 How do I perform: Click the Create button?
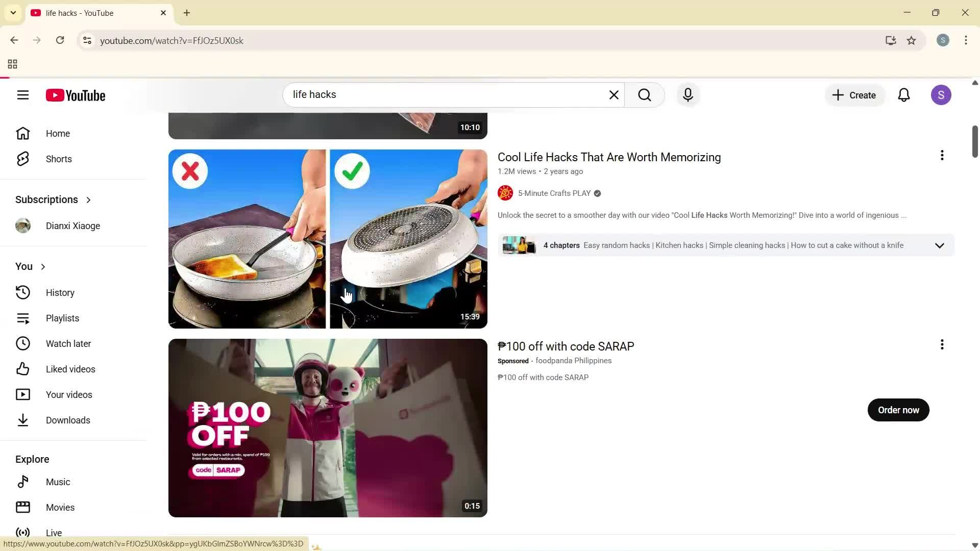click(x=854, y=95)
